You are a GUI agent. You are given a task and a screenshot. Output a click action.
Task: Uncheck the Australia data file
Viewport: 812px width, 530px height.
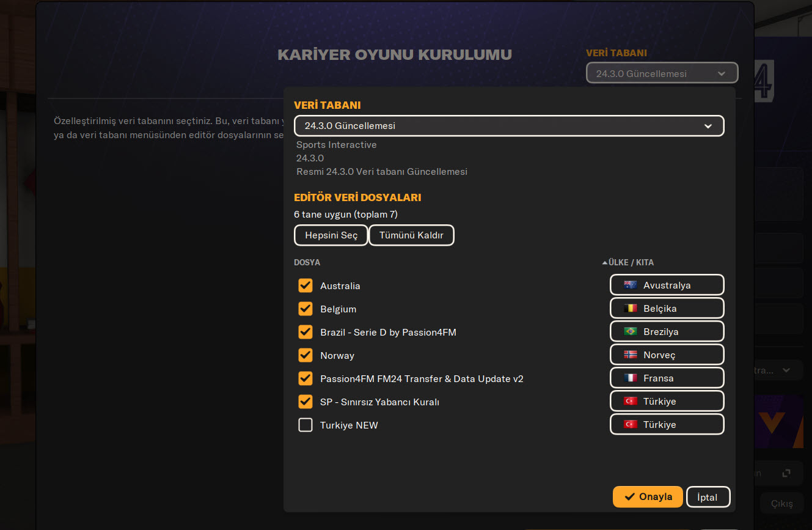point(305,285)
